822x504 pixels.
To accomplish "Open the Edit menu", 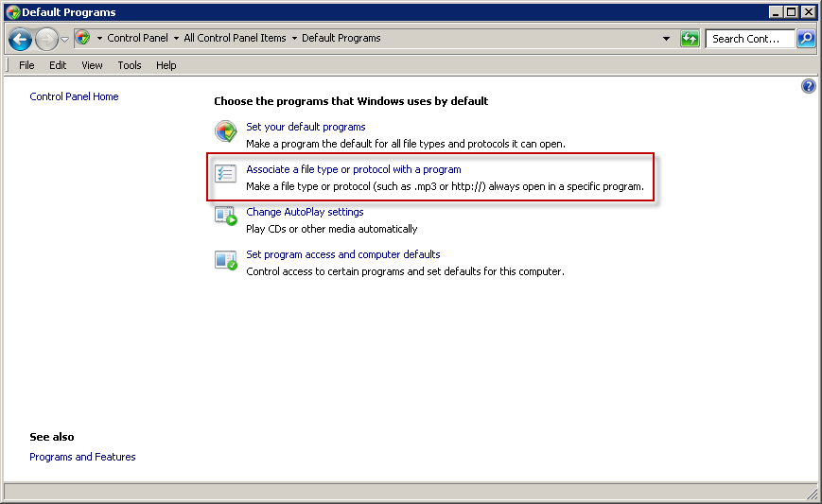I will 58,65.
